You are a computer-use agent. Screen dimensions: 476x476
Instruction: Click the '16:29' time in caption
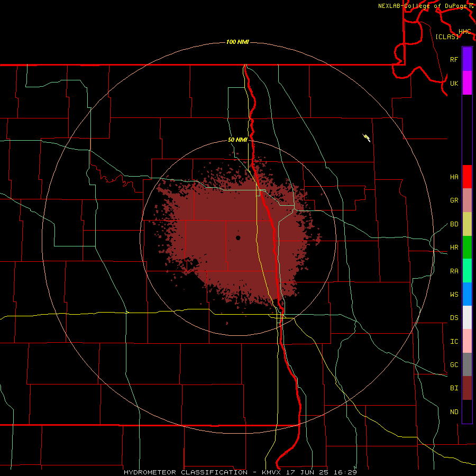tap(344, 472)
